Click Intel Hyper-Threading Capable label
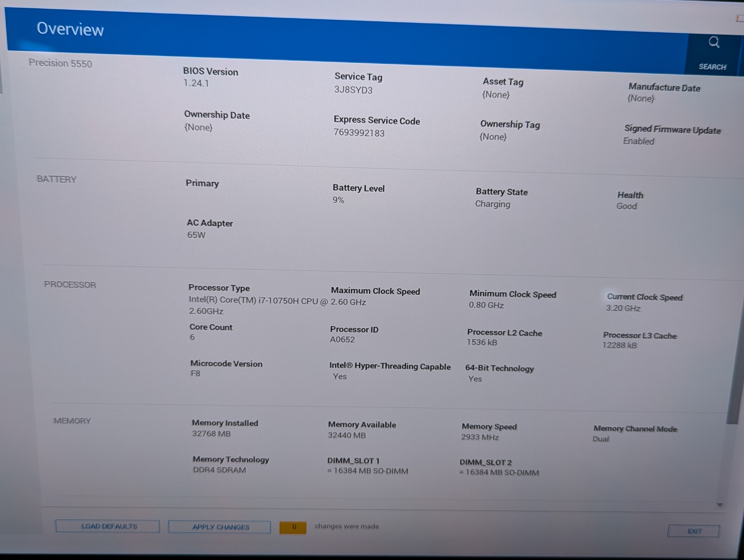The height and width of the screenshot is (560, 744). 390,366
